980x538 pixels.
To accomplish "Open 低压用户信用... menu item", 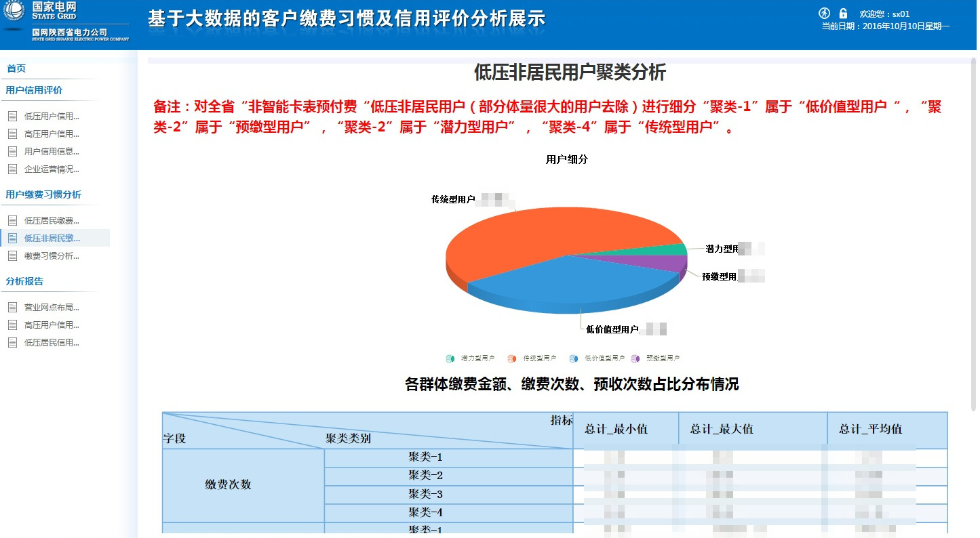I will [x=52, y=116].
